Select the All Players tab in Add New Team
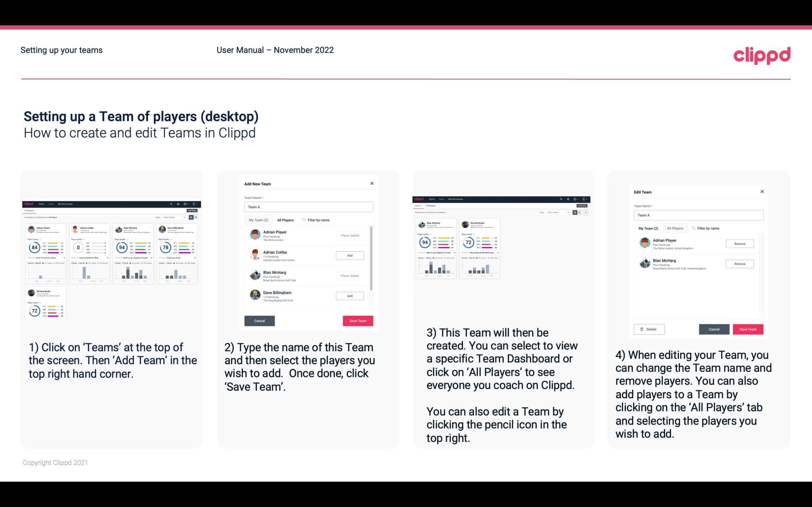The image size is (812, 507). (x=285, y=220)
